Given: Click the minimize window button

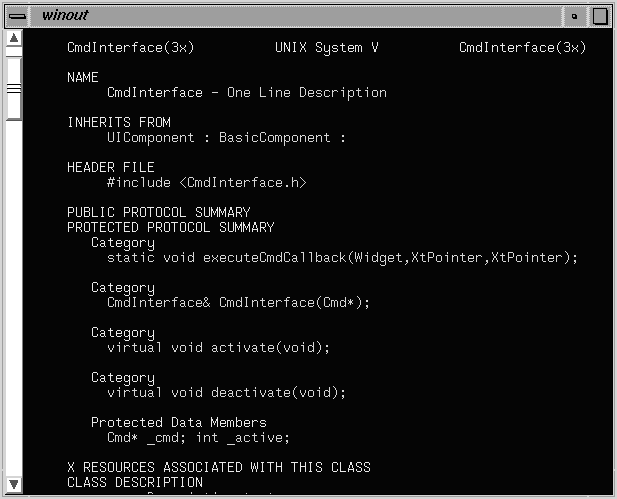Looking at the screenshot, I should [575, 16].
